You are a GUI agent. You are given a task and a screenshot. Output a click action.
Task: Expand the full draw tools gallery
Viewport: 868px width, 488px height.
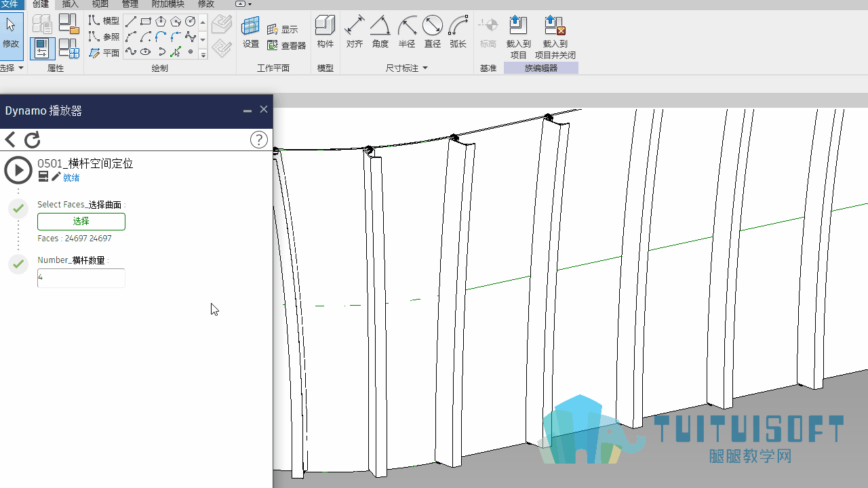[203, 54]
